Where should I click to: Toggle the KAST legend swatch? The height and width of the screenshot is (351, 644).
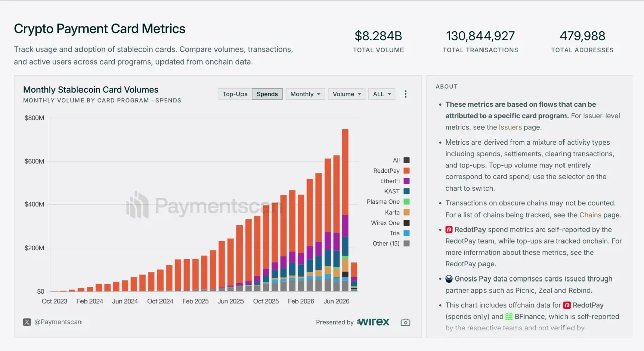406,191
